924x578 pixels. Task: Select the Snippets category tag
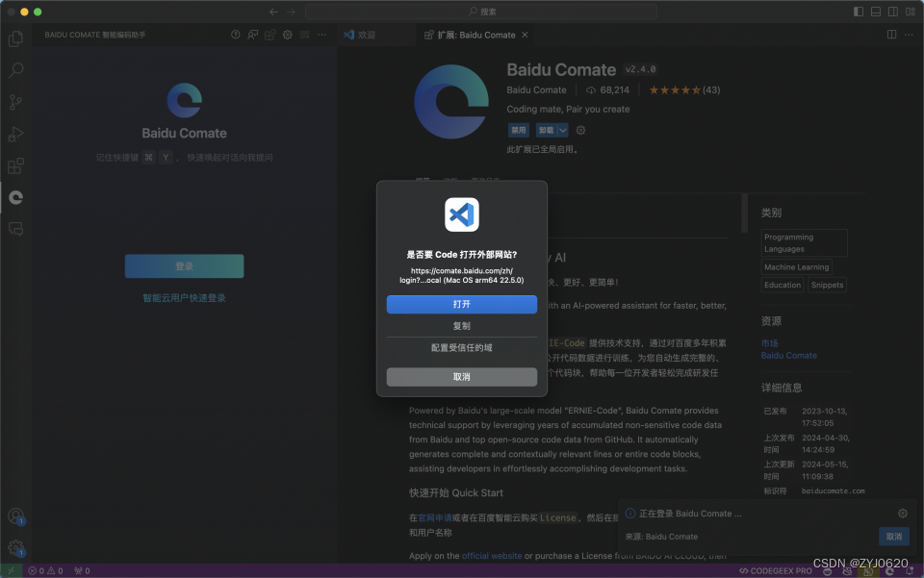(x=827, y=285)
